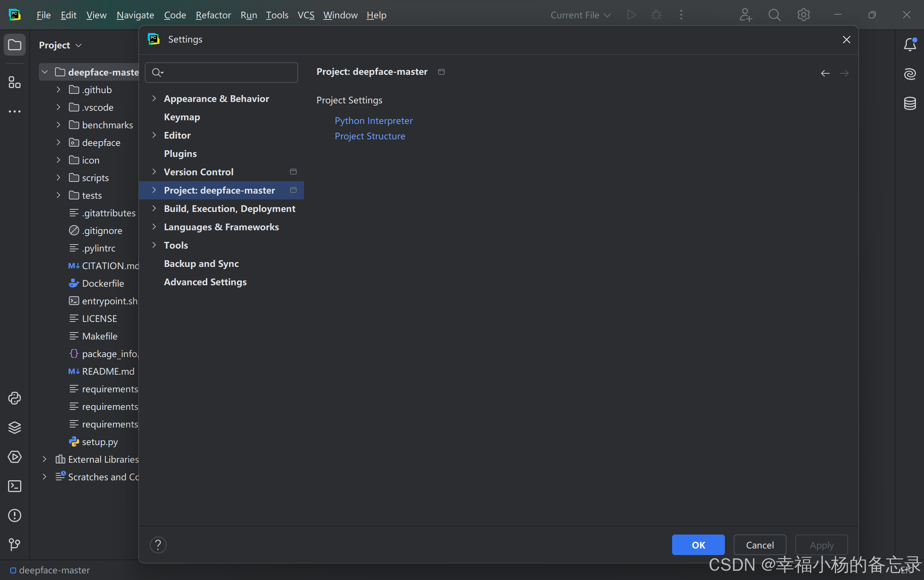Click the Settings help question mark

158,545
